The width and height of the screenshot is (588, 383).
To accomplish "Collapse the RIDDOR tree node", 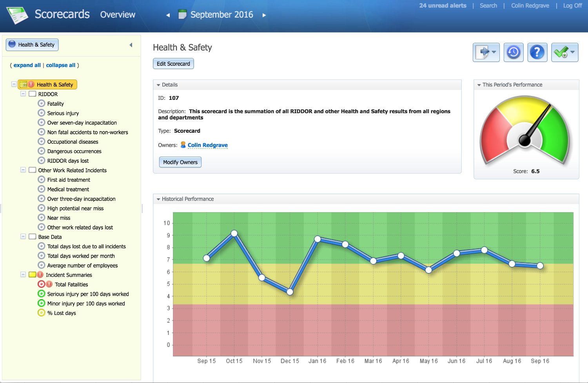I will click(x=23, y=94).
